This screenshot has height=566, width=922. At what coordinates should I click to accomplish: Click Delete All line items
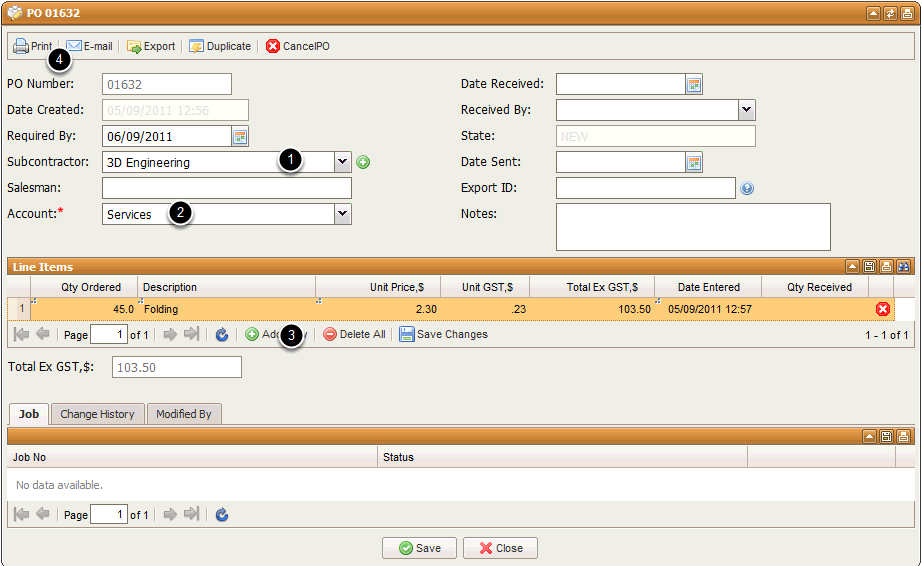[354, 334]
